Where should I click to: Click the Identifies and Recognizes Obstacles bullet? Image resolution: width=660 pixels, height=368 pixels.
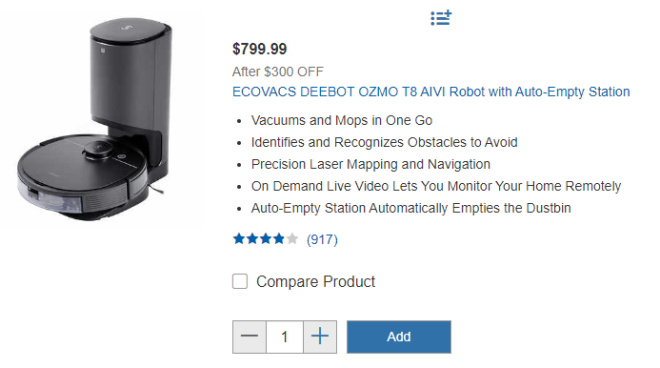(x=384, y=142)
